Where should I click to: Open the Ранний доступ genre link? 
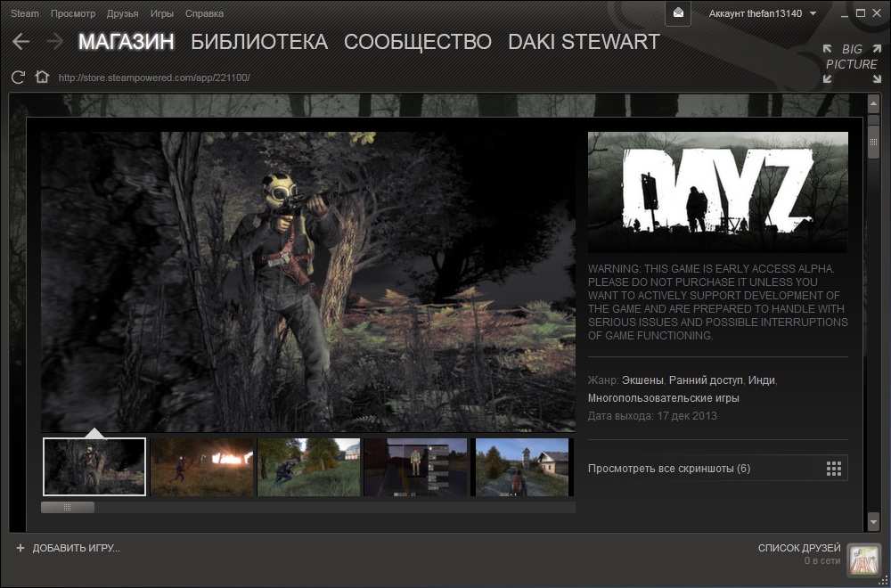point(706,380)
